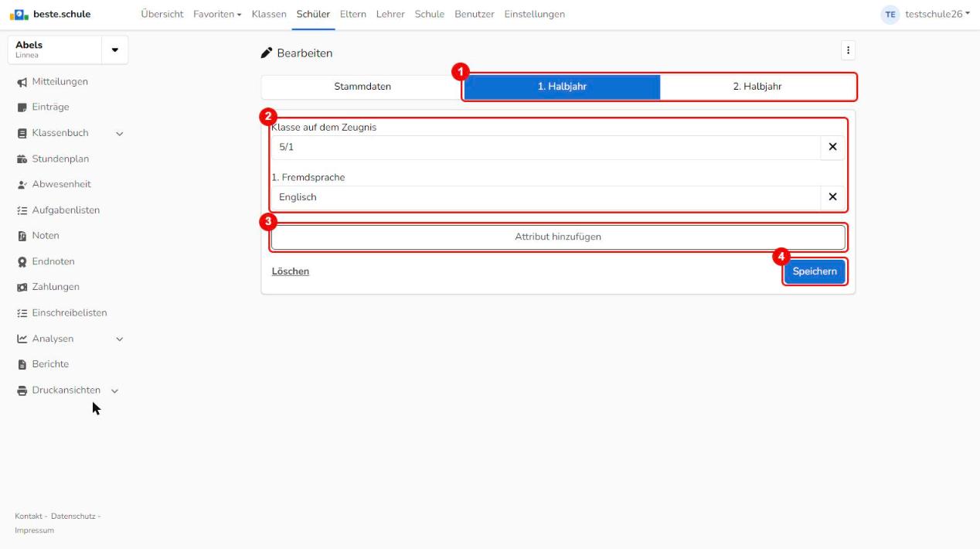Image resolution: width=980 pixels, height=549 pixels.
Task: Open the Klassen menu item
Action: point(269,14)
